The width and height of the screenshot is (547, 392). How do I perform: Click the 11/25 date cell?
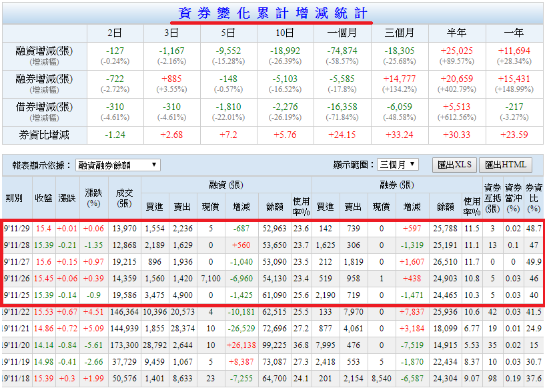point(17,295)
